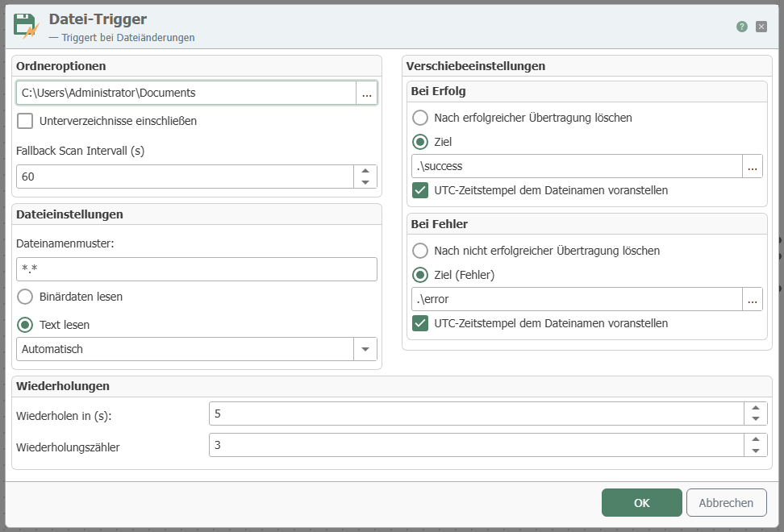Browse for the error target folder
The width and height of the screenshot is (784, 532).
(x=752, y=300)
